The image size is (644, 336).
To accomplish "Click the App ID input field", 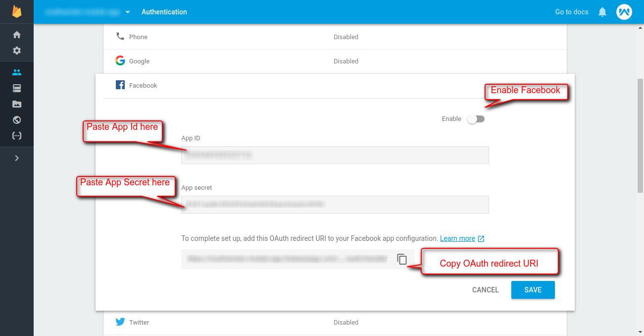I will 335,155.
